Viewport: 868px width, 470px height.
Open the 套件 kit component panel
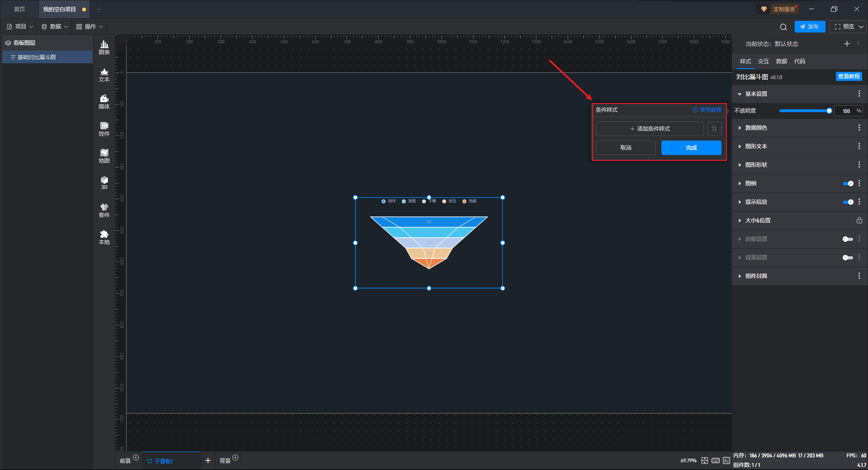tap(104, 210)
